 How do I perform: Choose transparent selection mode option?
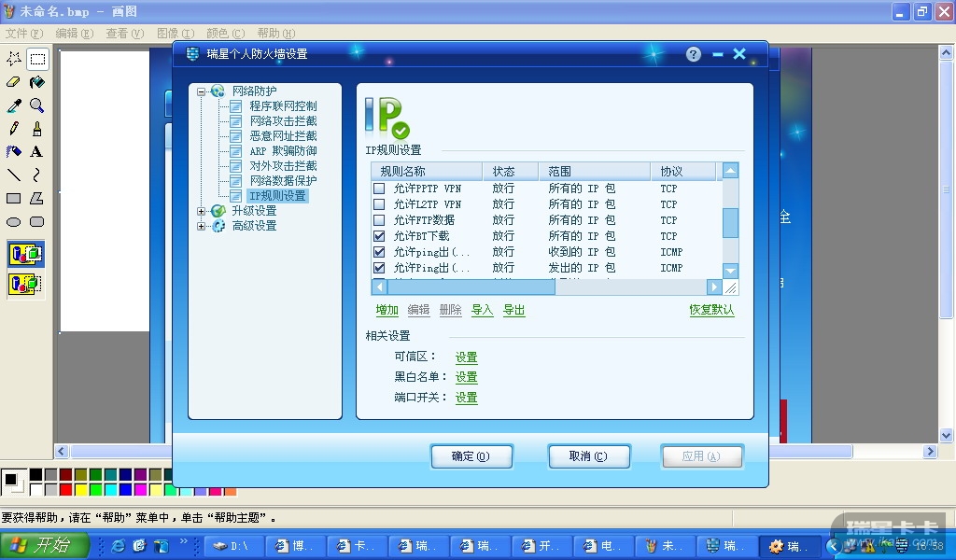click(x=25, y=284)
